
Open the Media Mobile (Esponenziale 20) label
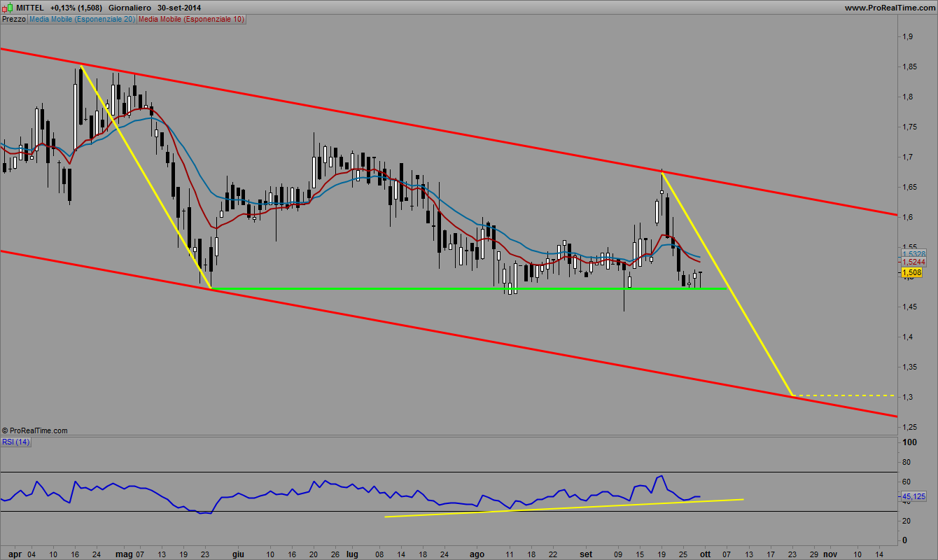pyautogui.click(x=82, y=20)
